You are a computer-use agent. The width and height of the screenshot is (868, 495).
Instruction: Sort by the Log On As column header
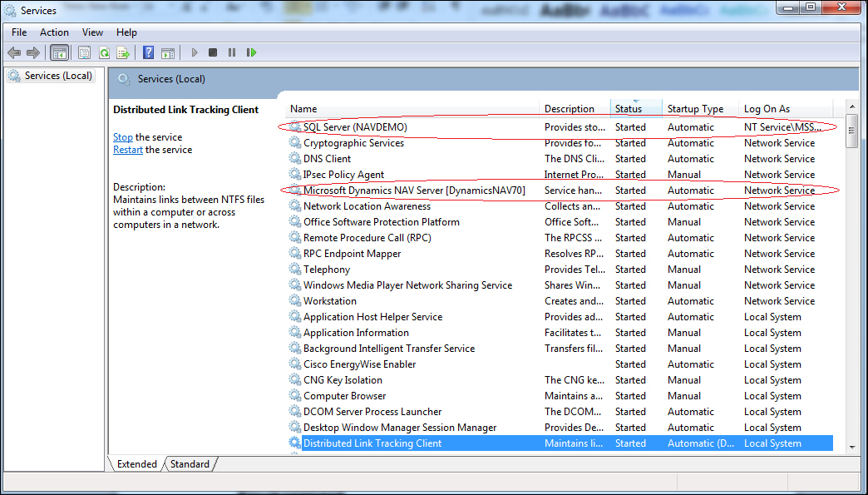click(x=786, y=108)
